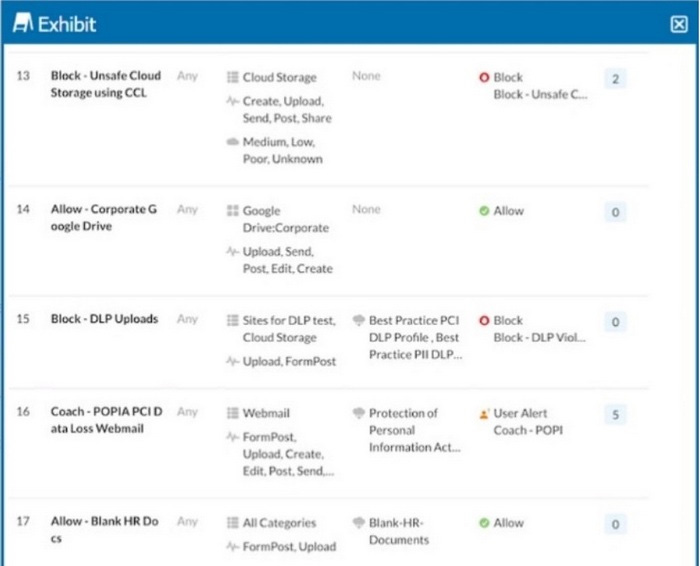The image size is (700, 566).
Task: Click the category icon beside All Categories
Action: pyautogui.click(x=233, y=523)
